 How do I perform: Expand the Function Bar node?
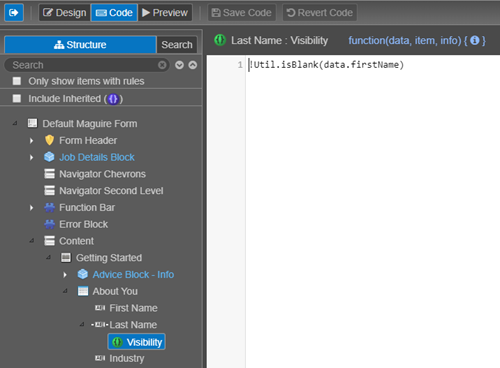coord(31,208)
